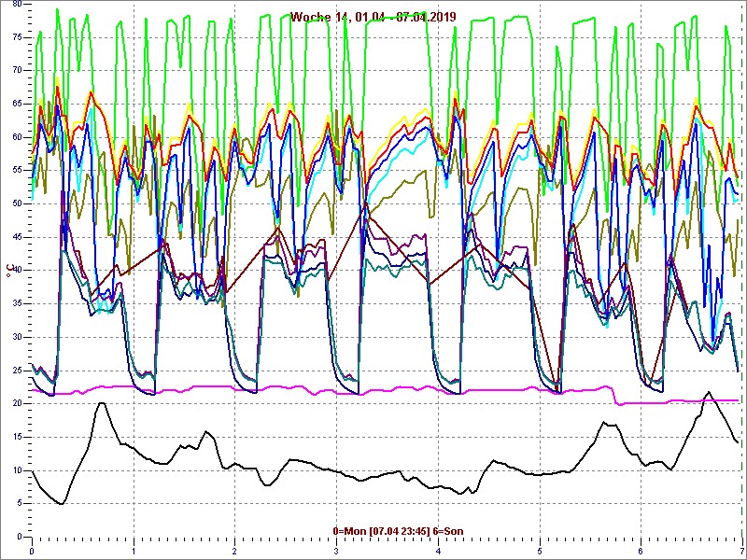The width and height of the screenshot is (747, 560).
Task: Click day 0 label on the bottom time axis
Action: point(32,552)
